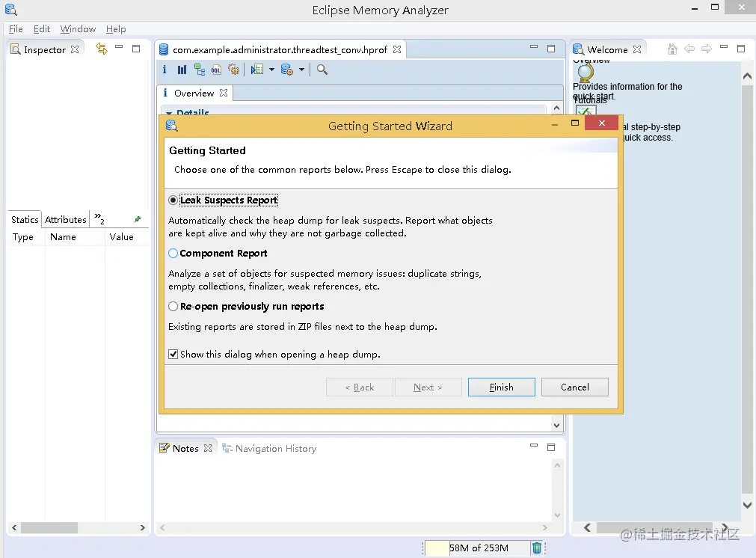Show hidden Inspector tabs chevron
Screen dimensions: 756x558
pyautogui.click(x=99, y=218)
